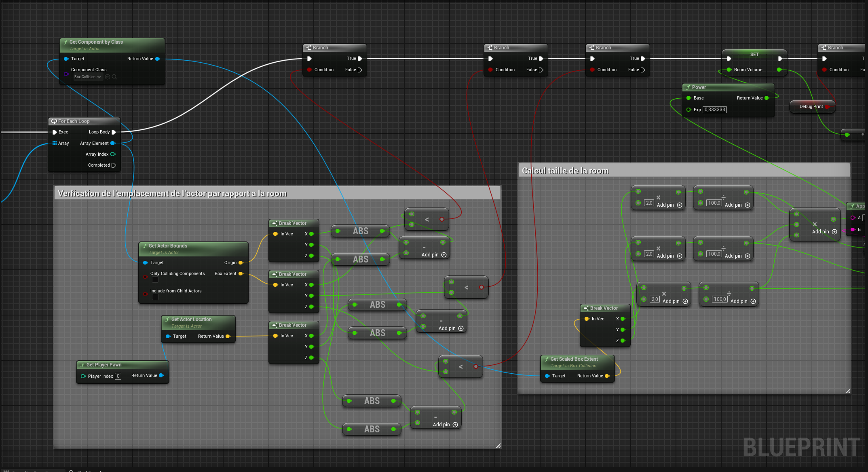This screenshot has height=472, width=868.
Task: Click the magnifier browse icon beside Box Collision
Action: point(114,77)
